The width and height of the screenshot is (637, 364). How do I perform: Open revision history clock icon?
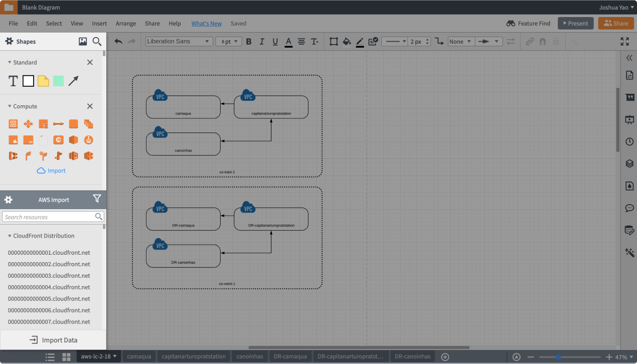pyautogui.click(x=629, y=142)
